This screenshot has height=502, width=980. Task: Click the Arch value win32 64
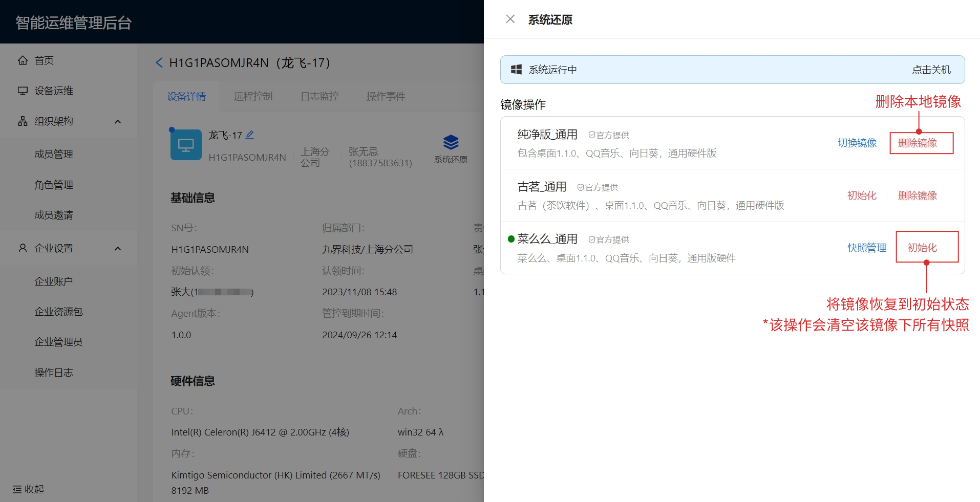(x=420, y=432)
